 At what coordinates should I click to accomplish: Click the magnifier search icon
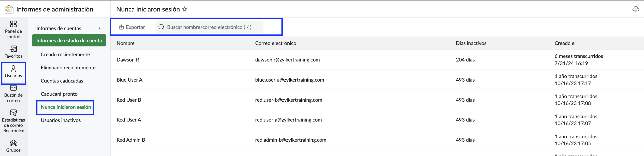click(161, 27)
